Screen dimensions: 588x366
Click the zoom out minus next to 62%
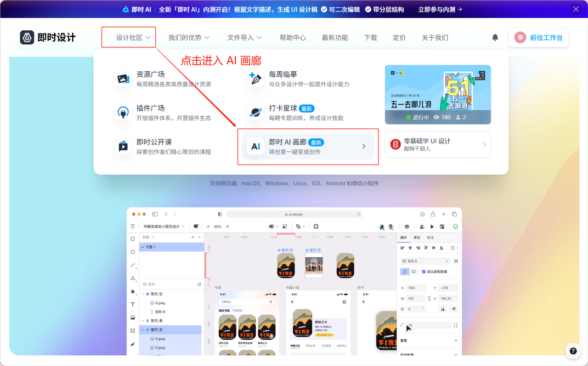[208, 227]
